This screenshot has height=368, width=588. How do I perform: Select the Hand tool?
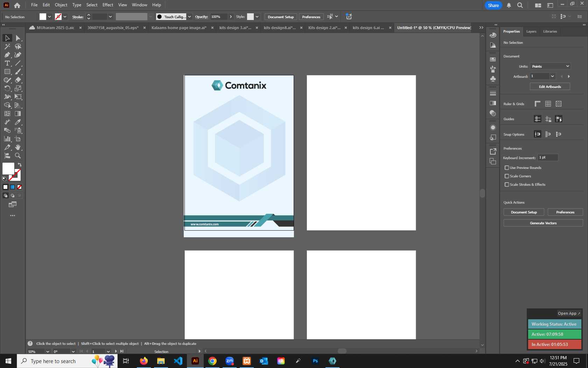(x=18, y=147)
